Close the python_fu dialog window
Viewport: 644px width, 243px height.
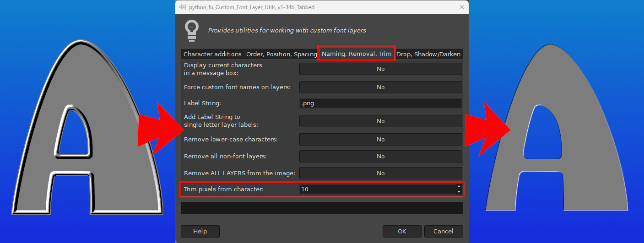pos(461,7)
